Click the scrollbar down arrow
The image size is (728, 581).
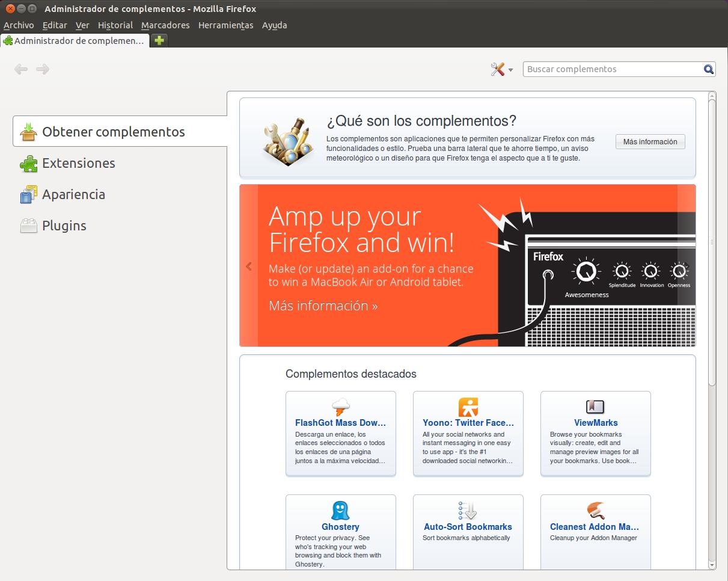[712, 565]
